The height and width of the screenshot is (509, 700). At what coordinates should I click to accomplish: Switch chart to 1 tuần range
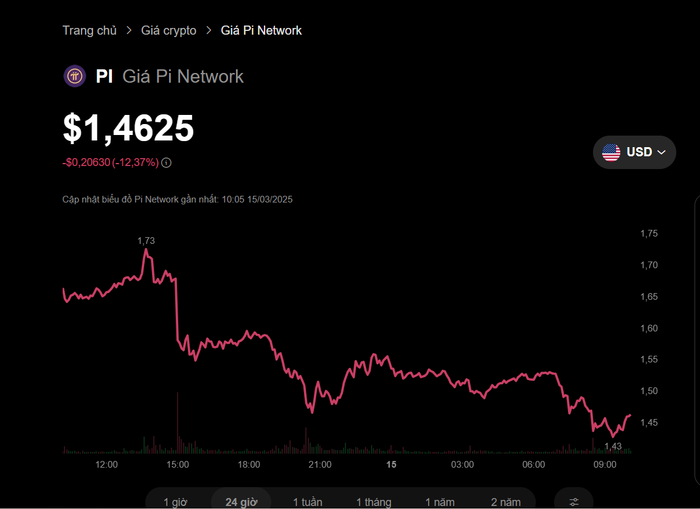click(x=308, y=502)
